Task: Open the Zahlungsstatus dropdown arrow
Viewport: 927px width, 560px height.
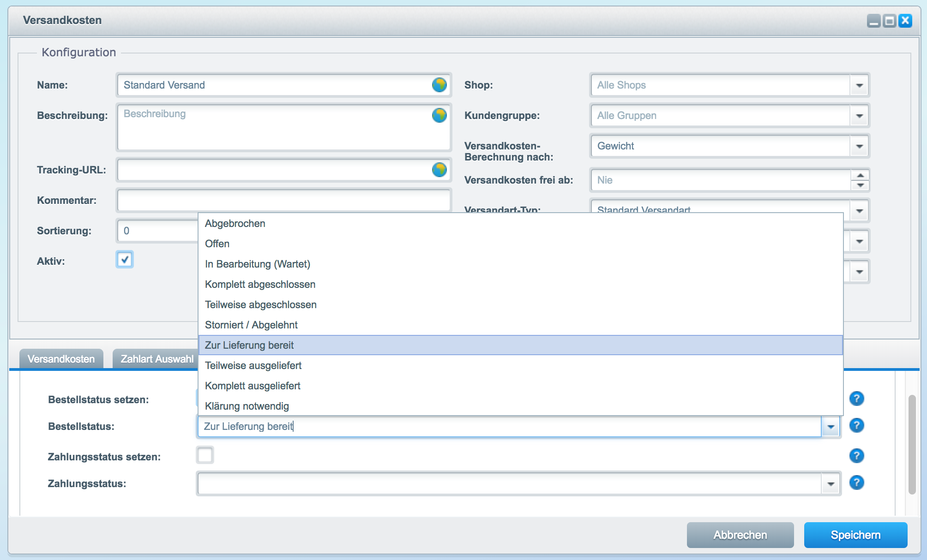Action: coord(831,484)
